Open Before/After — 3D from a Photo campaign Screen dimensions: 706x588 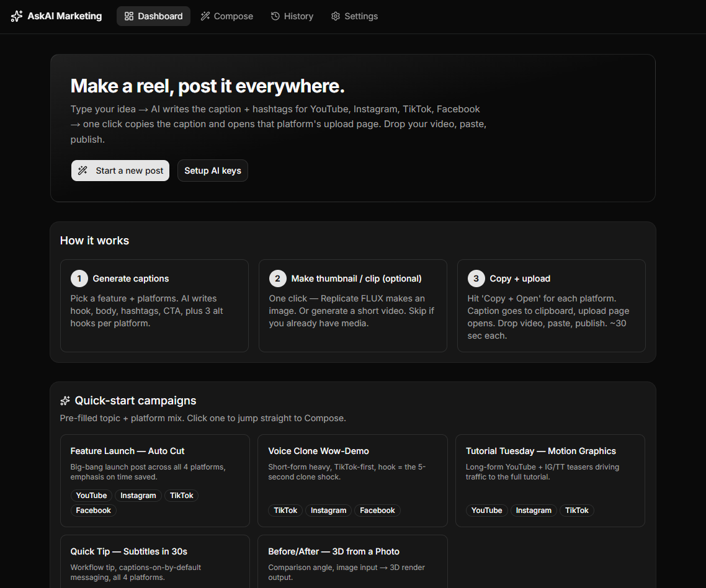point(352,561)
